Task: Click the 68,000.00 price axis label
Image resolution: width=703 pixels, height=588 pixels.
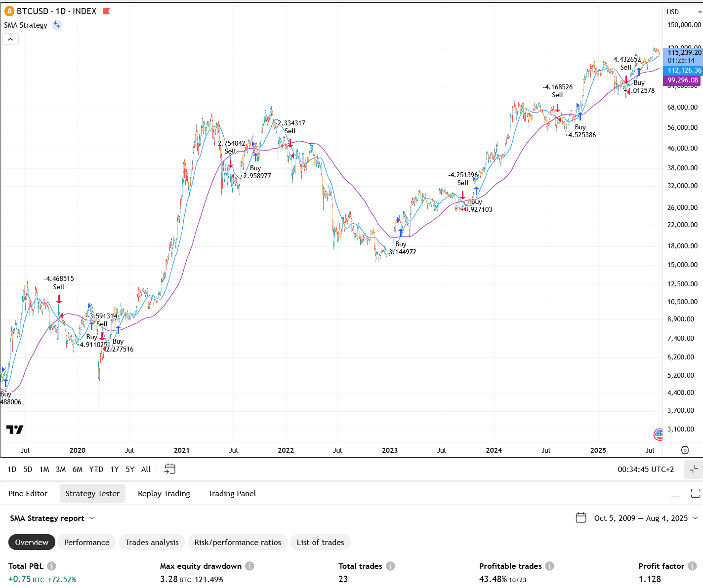Action: point(682,107)
